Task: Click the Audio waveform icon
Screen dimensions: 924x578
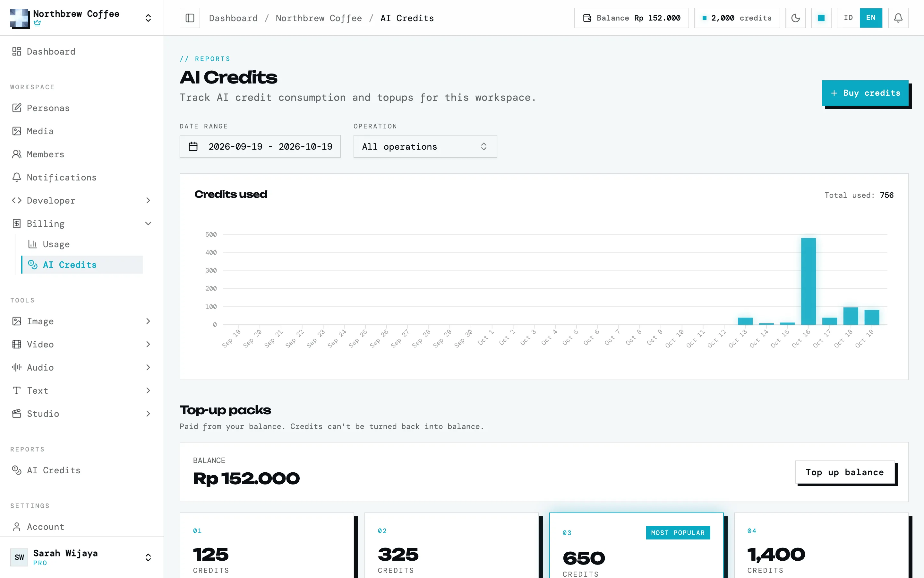Action: pos(16,368)
